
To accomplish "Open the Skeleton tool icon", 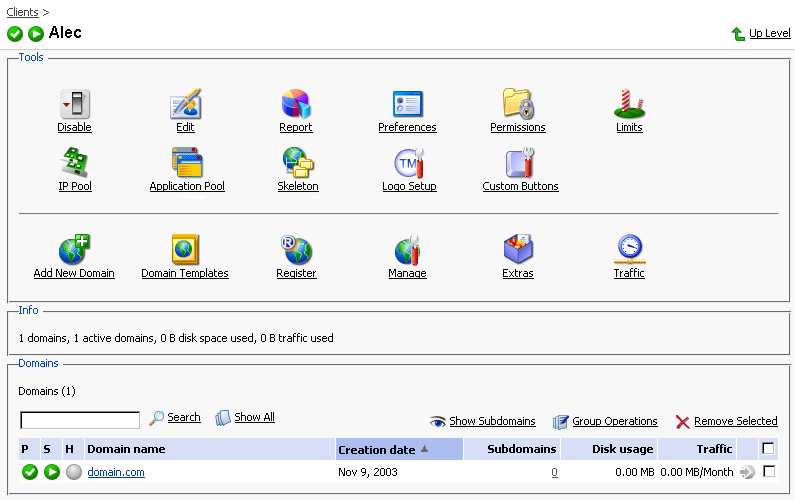I will click(298, 163).
